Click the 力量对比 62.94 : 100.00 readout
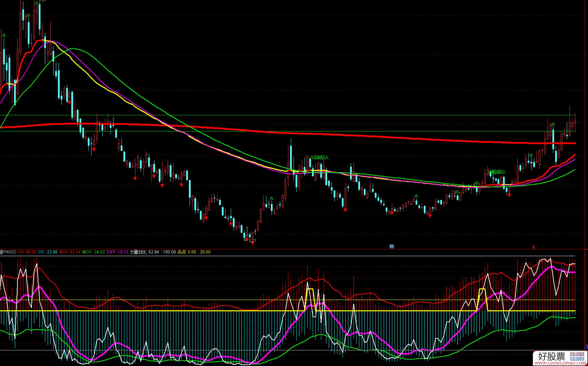588x366 pixels. 153,252
